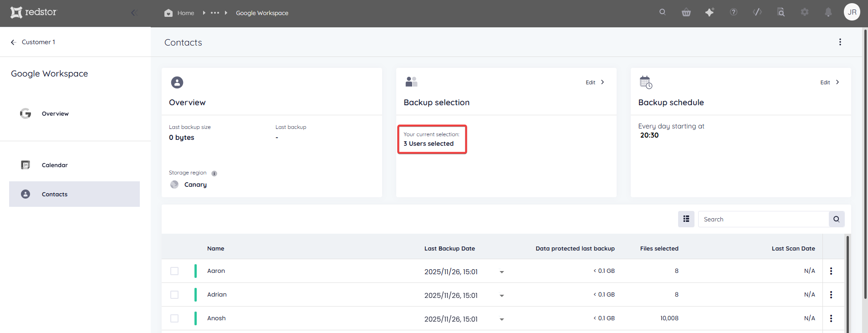Click the page vertical scrollbar
Screen dimensions: 868x333
tap(865, 164)
